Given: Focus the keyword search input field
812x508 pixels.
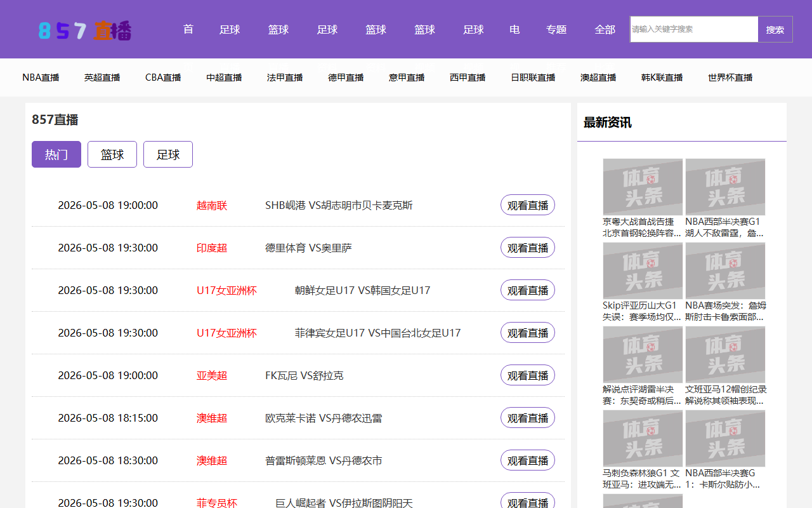Looking at the screenshot, I should (x=694, y=29).
